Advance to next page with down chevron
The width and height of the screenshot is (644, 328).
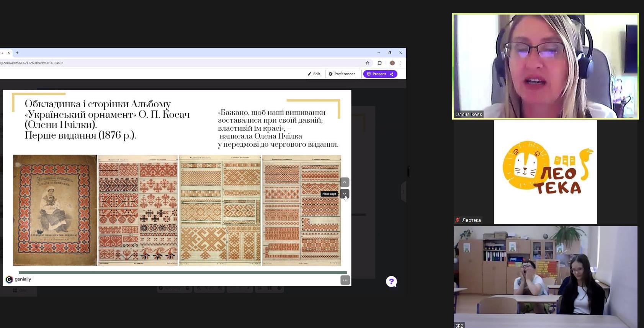(x=345, y=194)
